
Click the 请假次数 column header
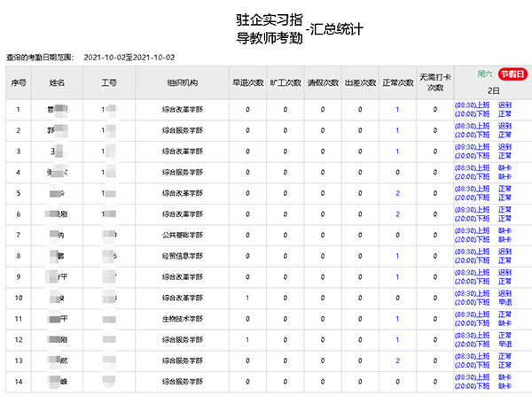pos(322,82)
